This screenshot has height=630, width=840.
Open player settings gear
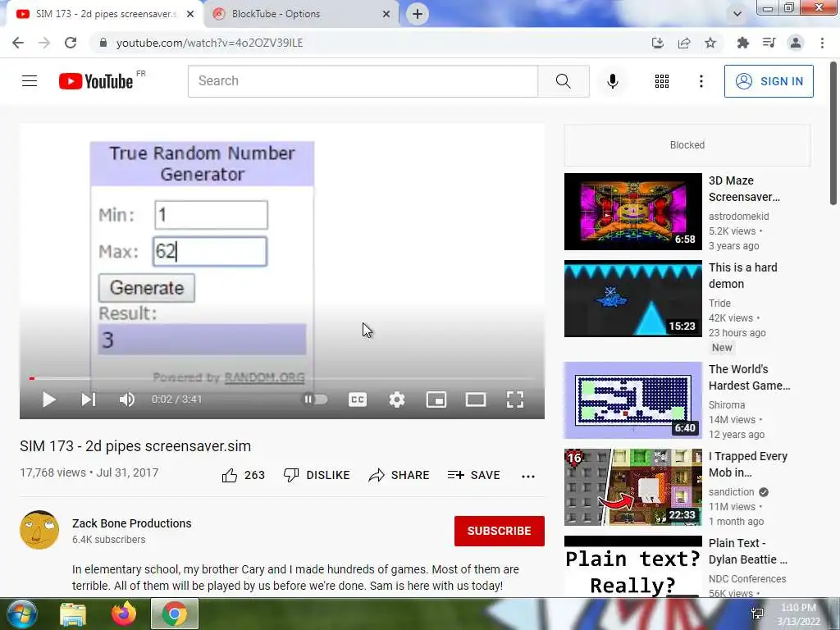[x=397, y=399]
